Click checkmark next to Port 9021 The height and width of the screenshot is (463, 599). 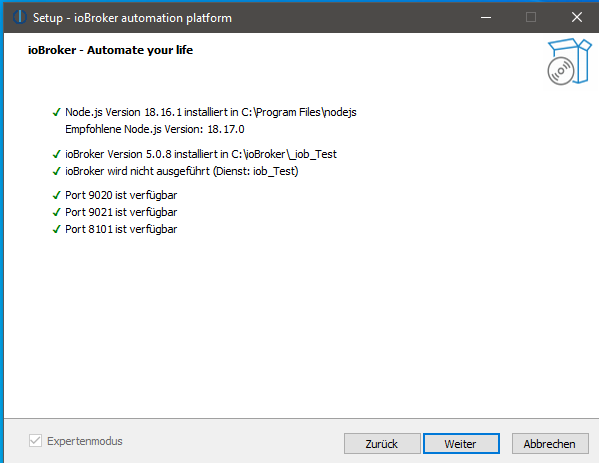point(56,212)
